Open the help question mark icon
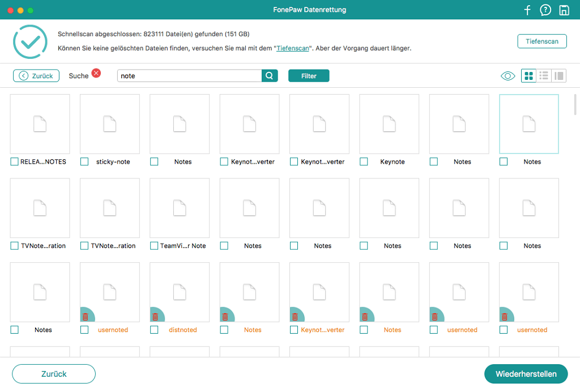This screenshot has height=392, width=580. [545, 10]
